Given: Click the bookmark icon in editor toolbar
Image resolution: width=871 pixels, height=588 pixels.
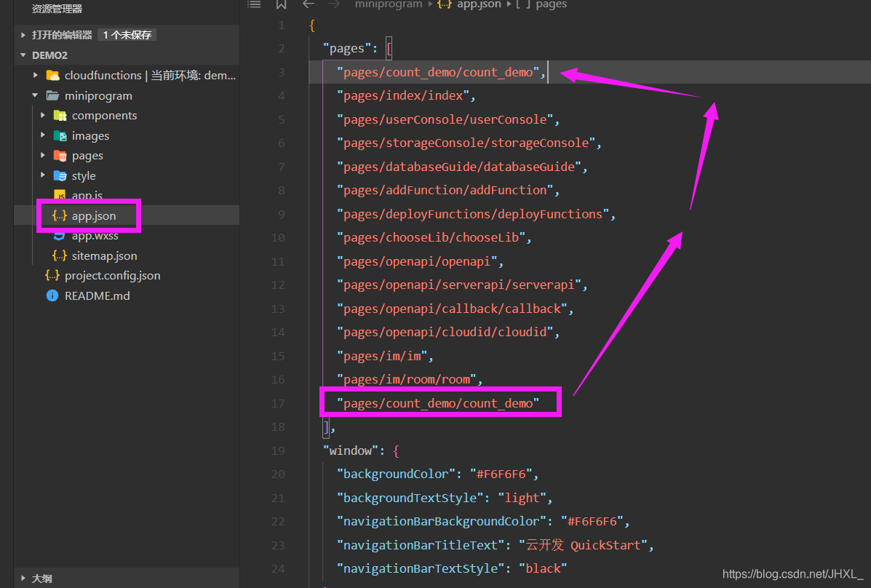Looking at the screenshot, I should (281, 4).
